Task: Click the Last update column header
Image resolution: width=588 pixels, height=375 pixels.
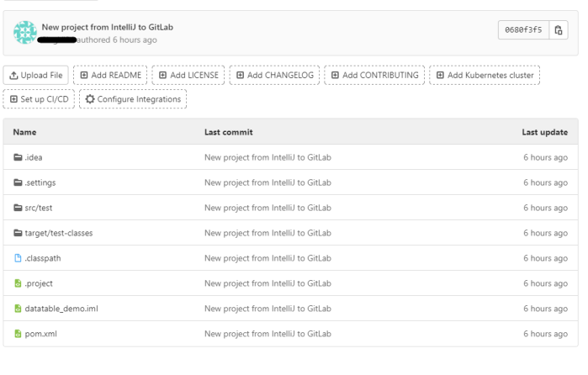Action: (x=545, y=132)
